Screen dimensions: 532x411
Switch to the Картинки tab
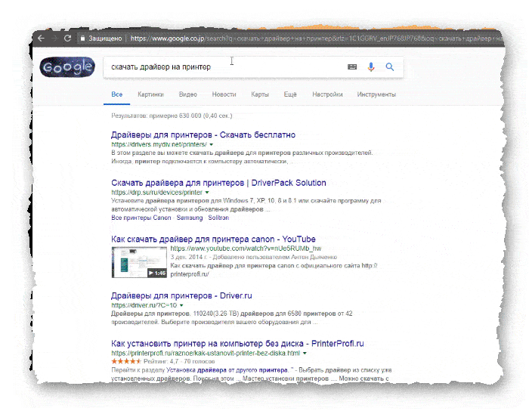point(150,94)
